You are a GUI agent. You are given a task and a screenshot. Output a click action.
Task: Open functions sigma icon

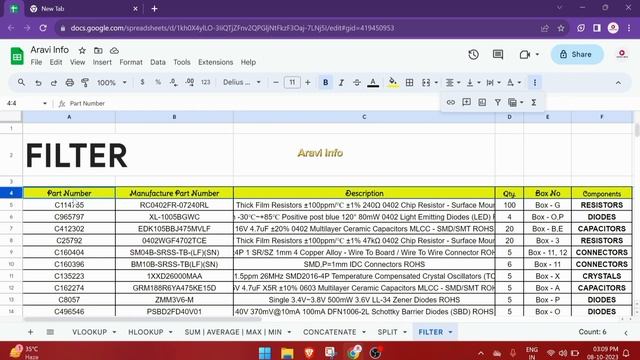533,102
